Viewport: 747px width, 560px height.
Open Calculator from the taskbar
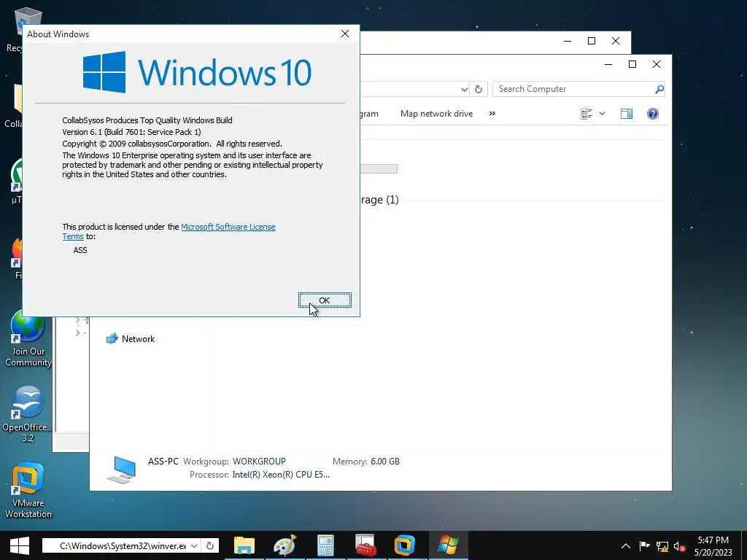[325, 545]
